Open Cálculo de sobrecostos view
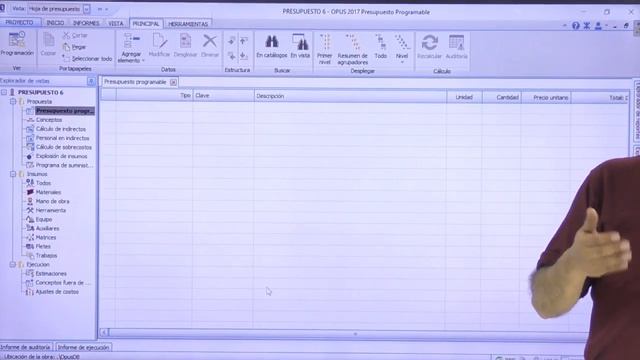 pyautogui.click(x=64, y=147)
